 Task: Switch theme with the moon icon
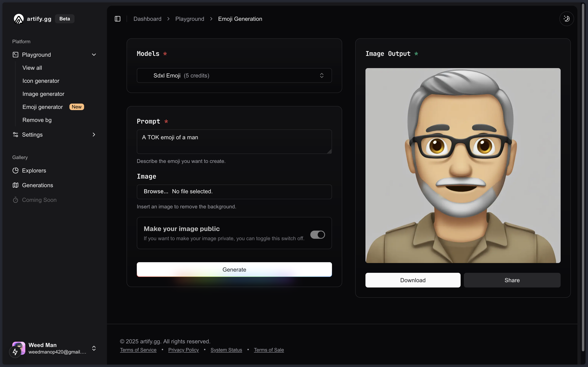coord(567,19)
